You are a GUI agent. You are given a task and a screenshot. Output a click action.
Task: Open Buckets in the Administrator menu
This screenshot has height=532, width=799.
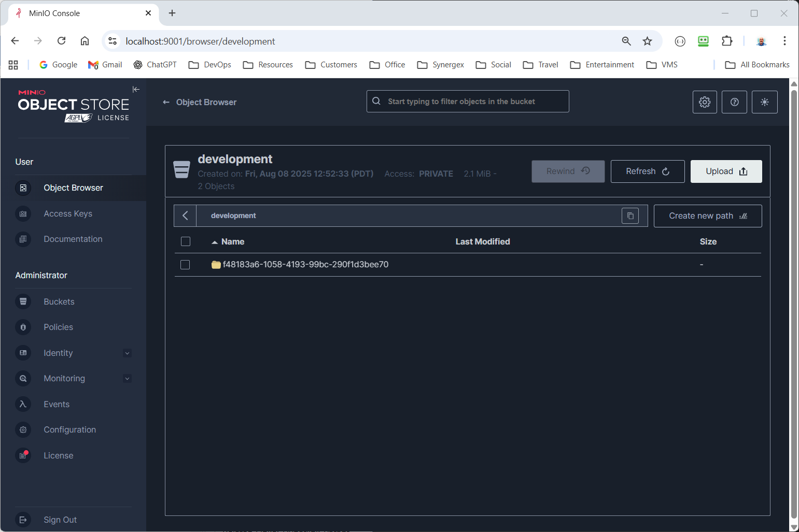click(x=59, y=302)
